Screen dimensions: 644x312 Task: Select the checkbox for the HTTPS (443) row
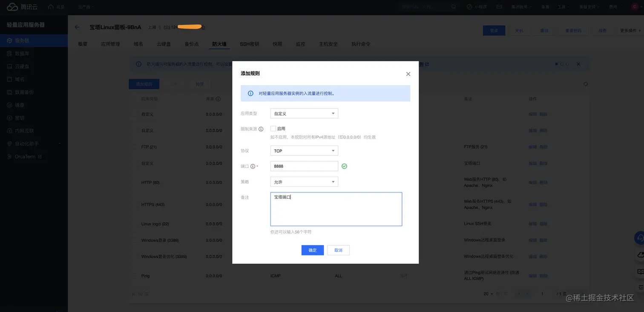tap(135, 205)
